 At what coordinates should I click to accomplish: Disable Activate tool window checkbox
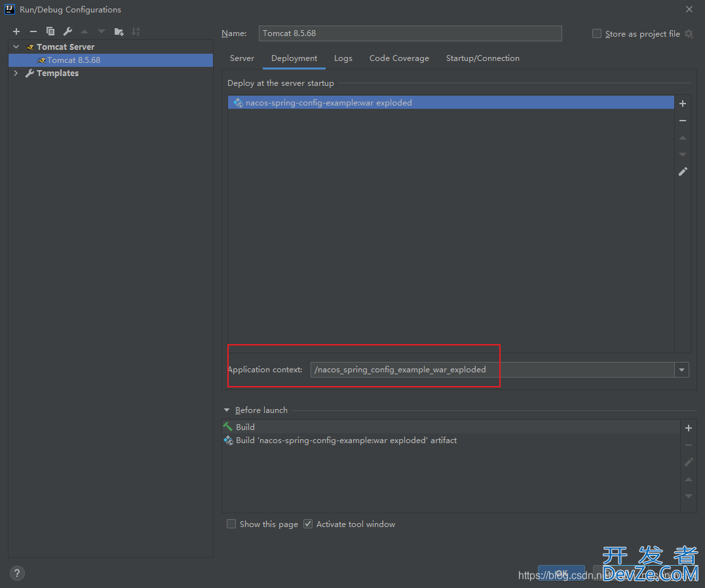tap(308, 524)
